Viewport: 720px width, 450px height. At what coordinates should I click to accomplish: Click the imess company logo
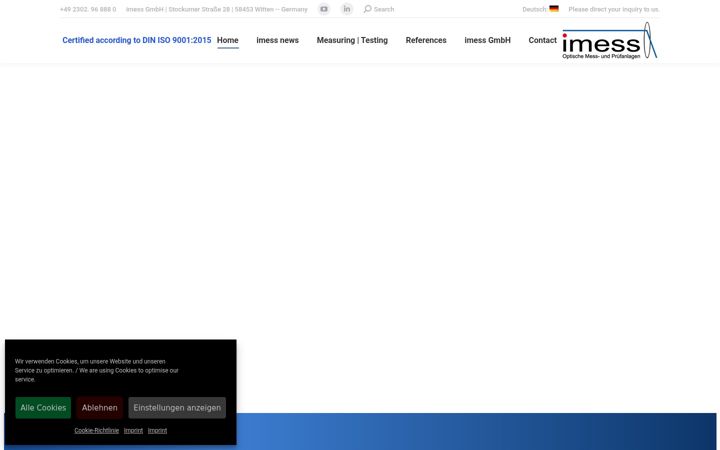609,40
